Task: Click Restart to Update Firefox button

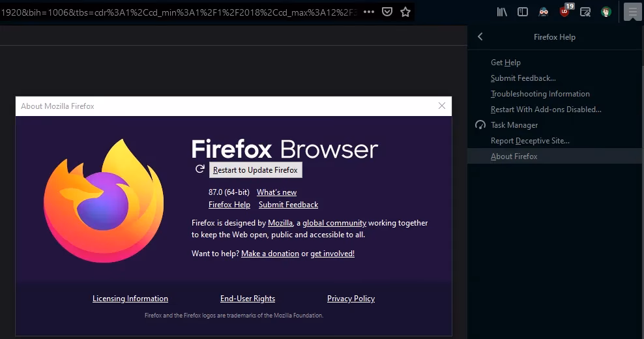Action: pos(256,170)
